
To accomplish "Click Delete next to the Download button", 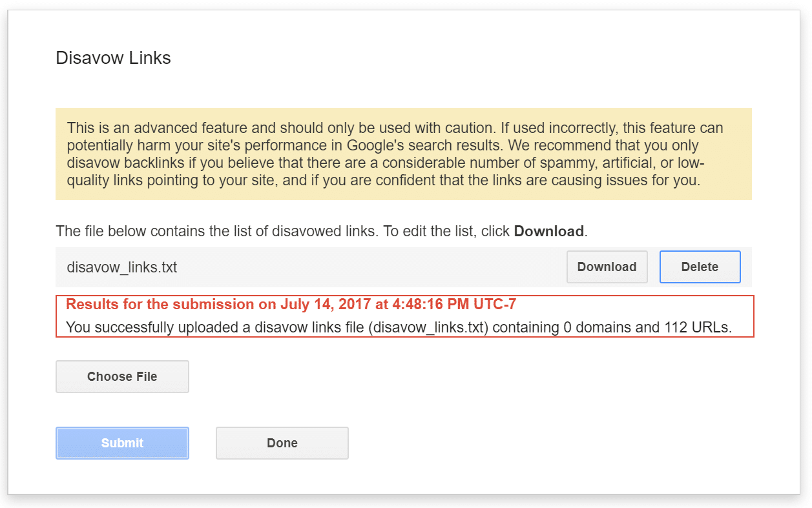I will [x=700, y=267].
